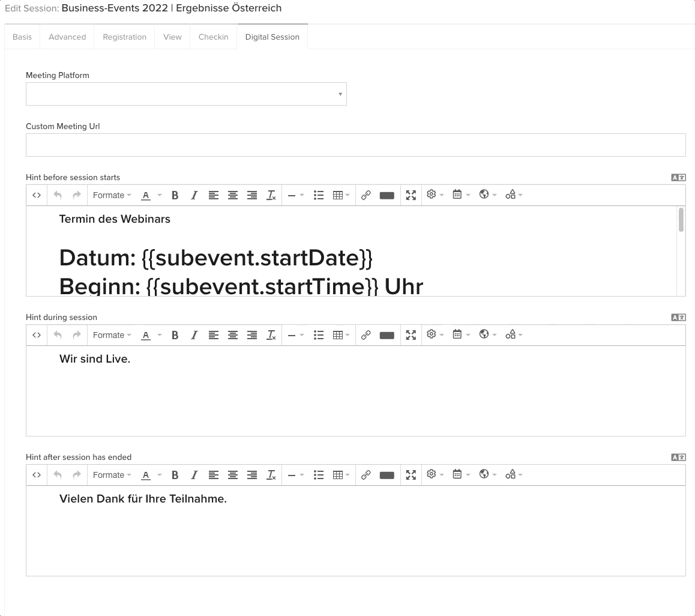Insert link in Hint before session editor
The width and height of the screenshot is (695, 616).
coord(366,195)
